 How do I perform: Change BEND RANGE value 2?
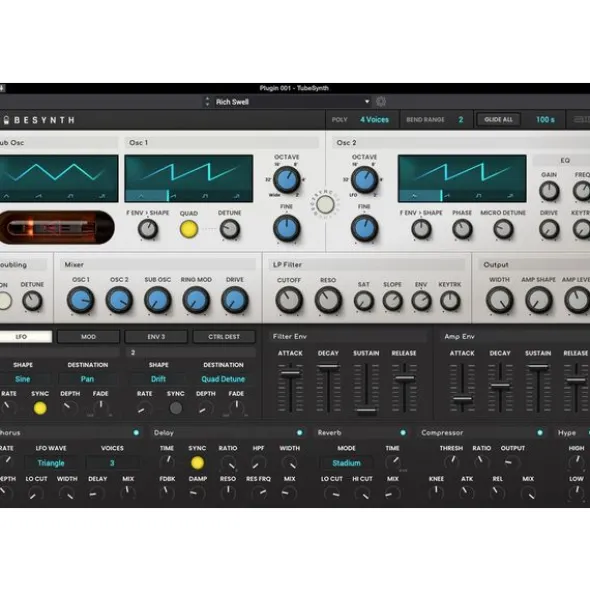coord(461,120)
